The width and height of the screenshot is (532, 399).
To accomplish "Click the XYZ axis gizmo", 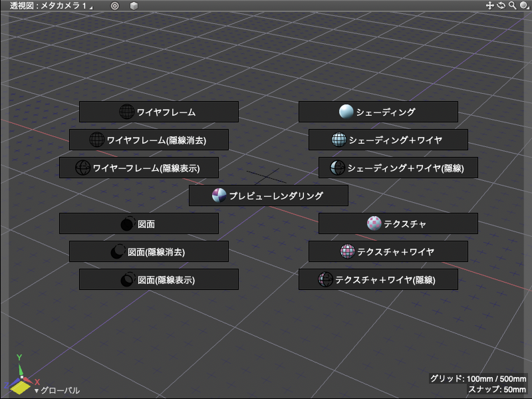I will 19,379.
